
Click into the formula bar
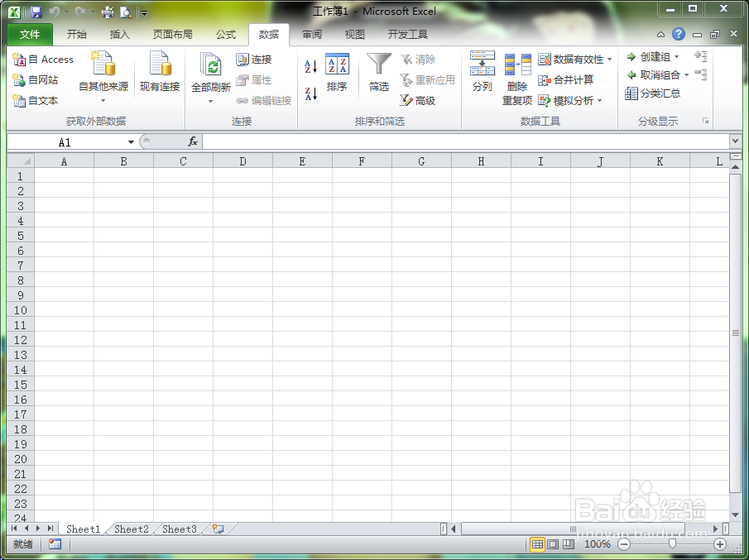[x=466, y=141]
